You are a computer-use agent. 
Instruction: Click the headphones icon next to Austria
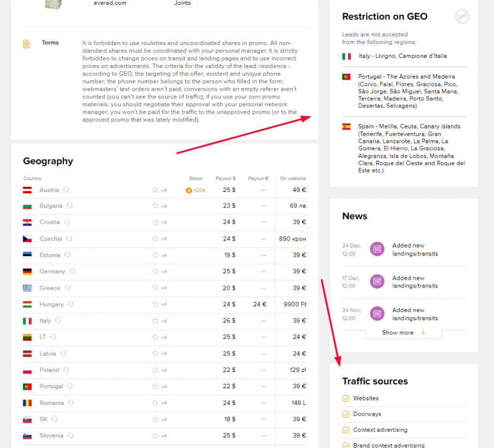point(67,190)
